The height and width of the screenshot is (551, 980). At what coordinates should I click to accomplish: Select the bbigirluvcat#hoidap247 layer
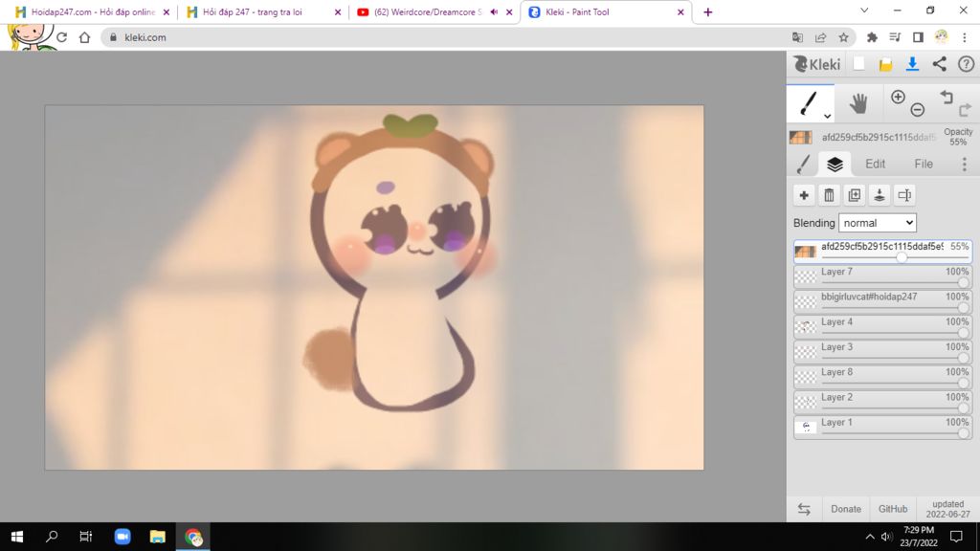click(x=882, y=301)
